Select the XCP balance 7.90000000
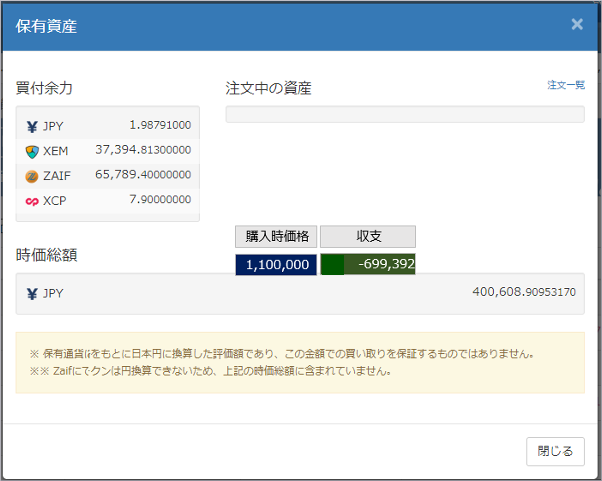 (160, 199)
